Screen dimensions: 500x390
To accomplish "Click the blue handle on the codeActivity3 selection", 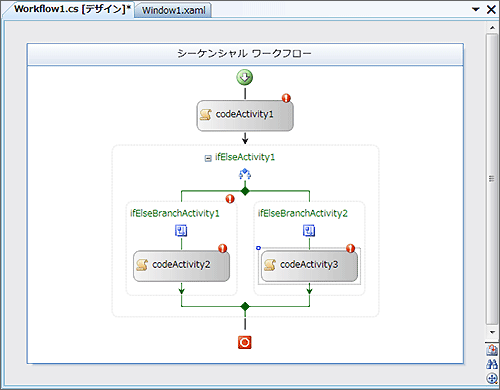I will click(258, 248).
